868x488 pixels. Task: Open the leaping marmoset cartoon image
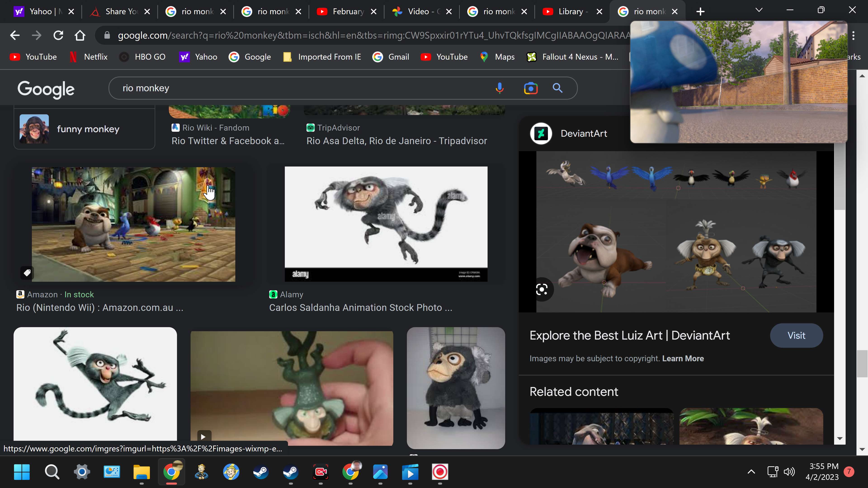point(95,384)
